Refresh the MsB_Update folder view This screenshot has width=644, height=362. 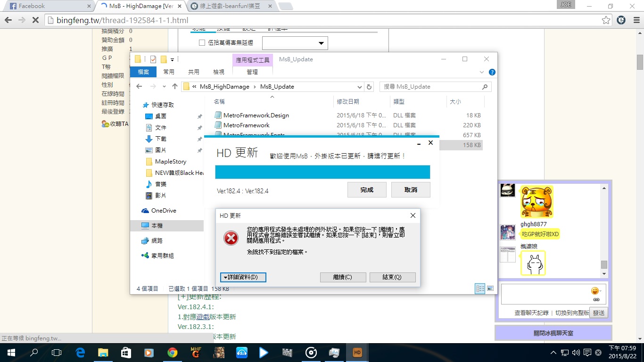coord(369,86)
